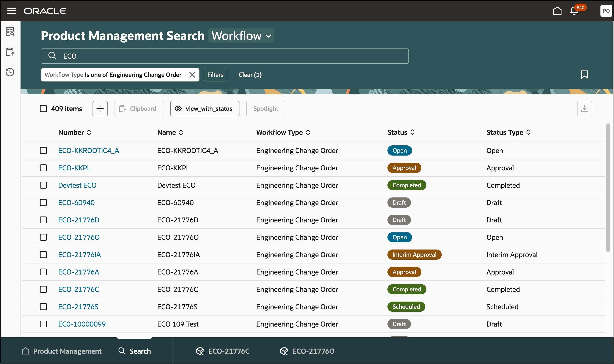Screen dimensions: 614x364
Task: Open the saved searches panel in sidebar
Action: (10, 32)
